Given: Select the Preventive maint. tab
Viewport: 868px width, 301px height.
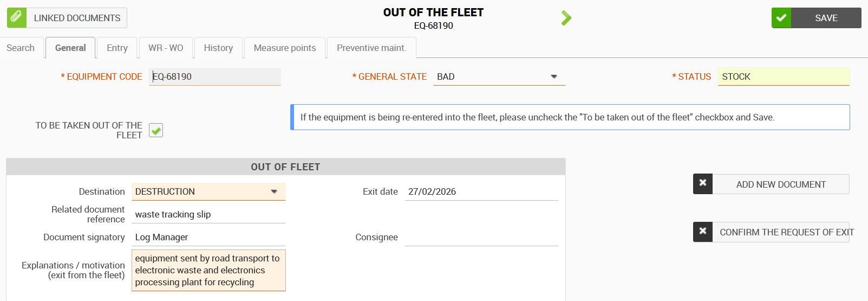Looking at the screenshot, I should coord(371,48).
